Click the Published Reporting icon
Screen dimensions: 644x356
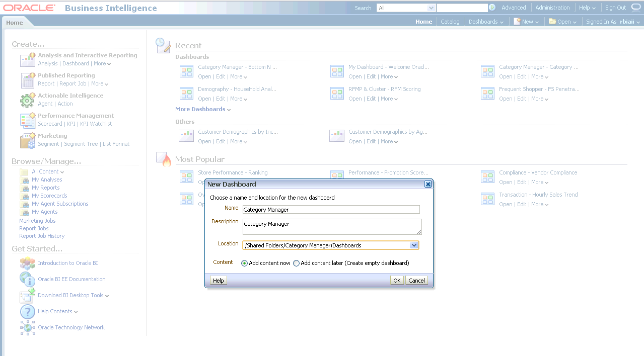tap(27, 80)
